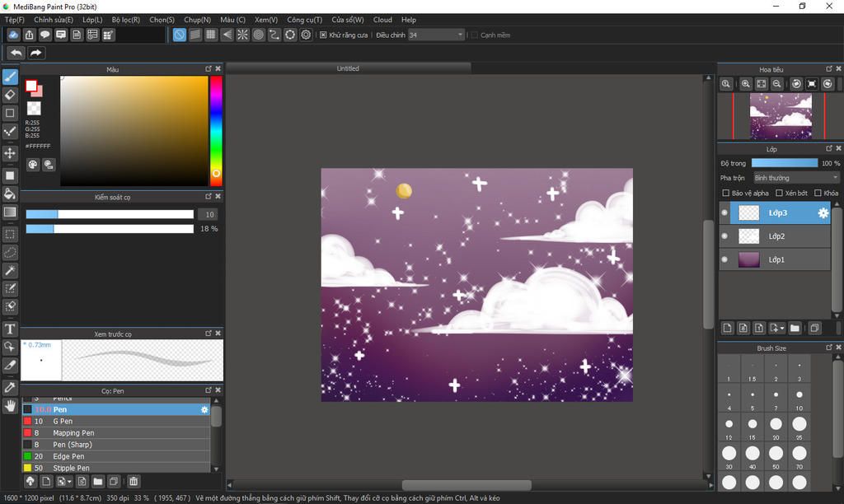Undock the Brush Size panel
This screenshot has width=844, height=504.
coord(829,348)
